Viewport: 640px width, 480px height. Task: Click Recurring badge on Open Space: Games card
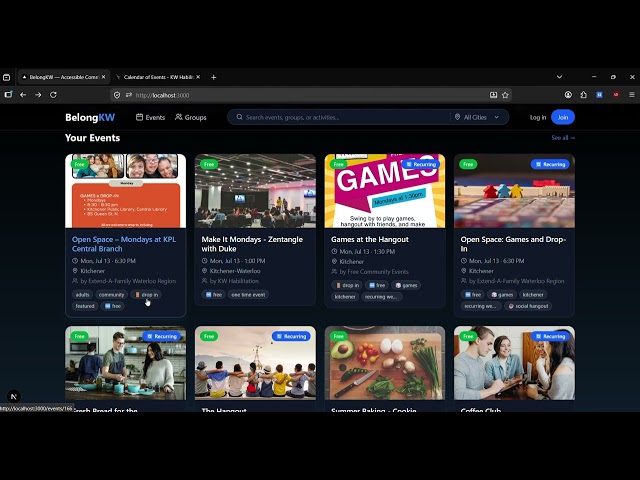550,164
